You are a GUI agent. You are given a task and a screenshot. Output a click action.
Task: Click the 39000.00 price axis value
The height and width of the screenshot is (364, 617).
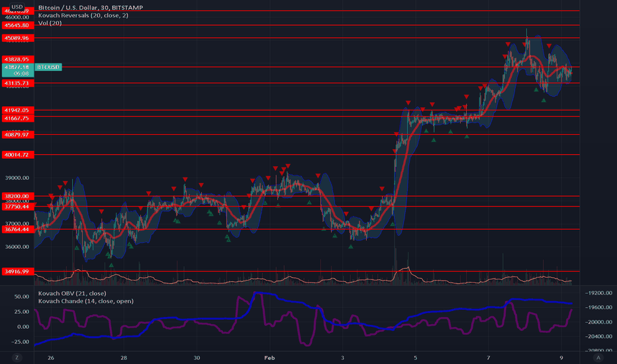(x=17, y=178)
